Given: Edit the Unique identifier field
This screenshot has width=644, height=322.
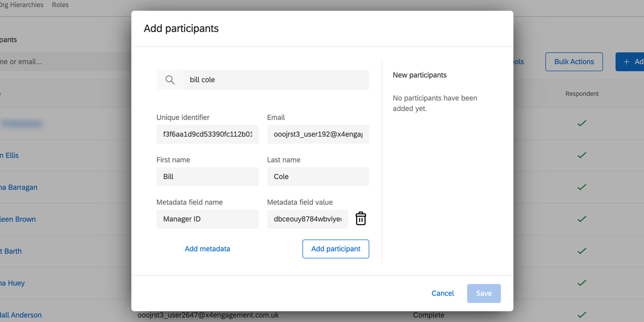Looking at the screenshot, I should [x=207, y=134].
